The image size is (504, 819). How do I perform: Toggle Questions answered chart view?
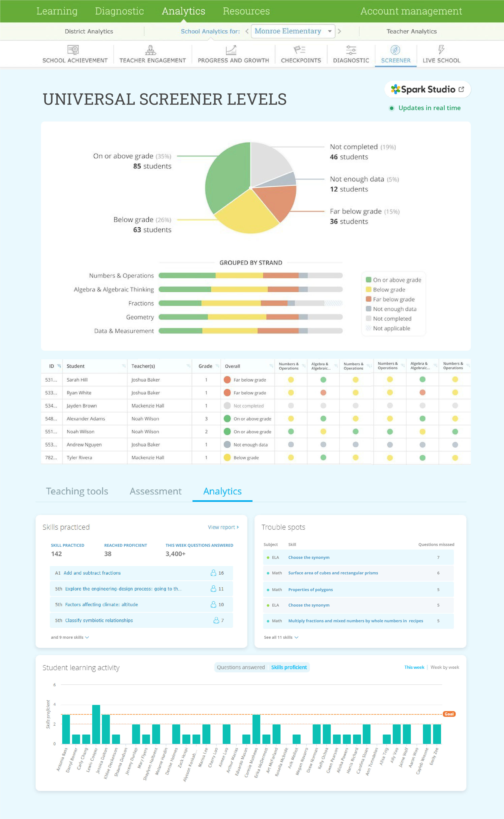point(241,667)
